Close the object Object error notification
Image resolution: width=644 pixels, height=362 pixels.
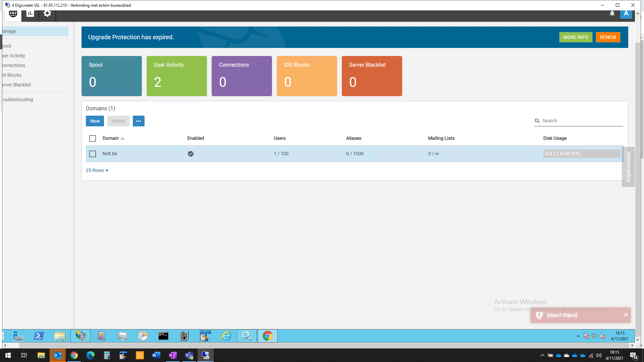(x=626, y=315)
